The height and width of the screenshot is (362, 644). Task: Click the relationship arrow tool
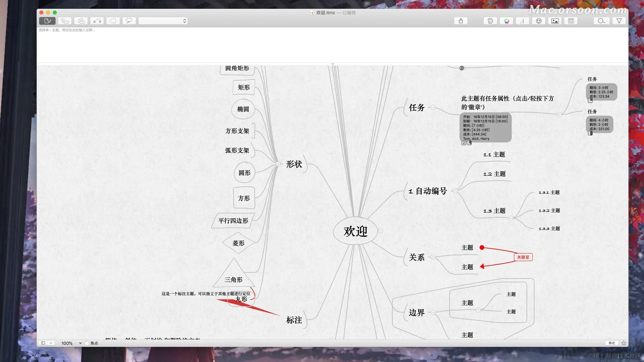97,21
